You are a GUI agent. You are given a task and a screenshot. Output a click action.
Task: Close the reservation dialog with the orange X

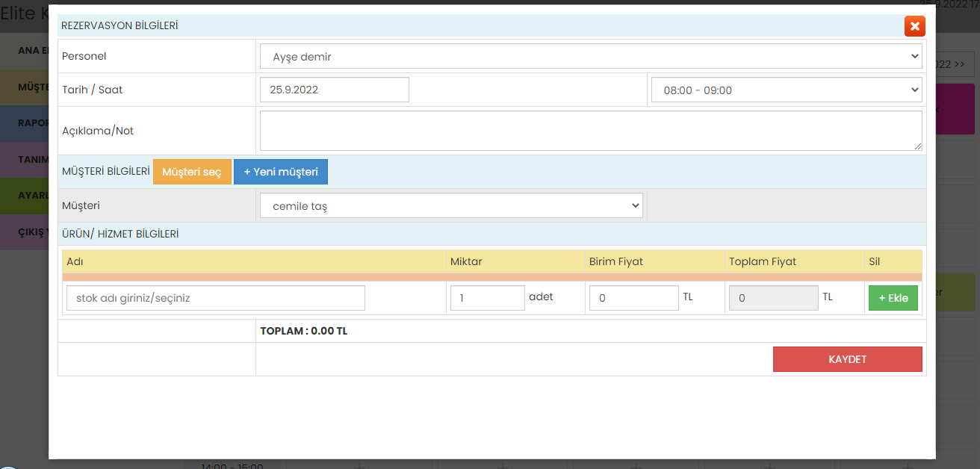[914, 26]
